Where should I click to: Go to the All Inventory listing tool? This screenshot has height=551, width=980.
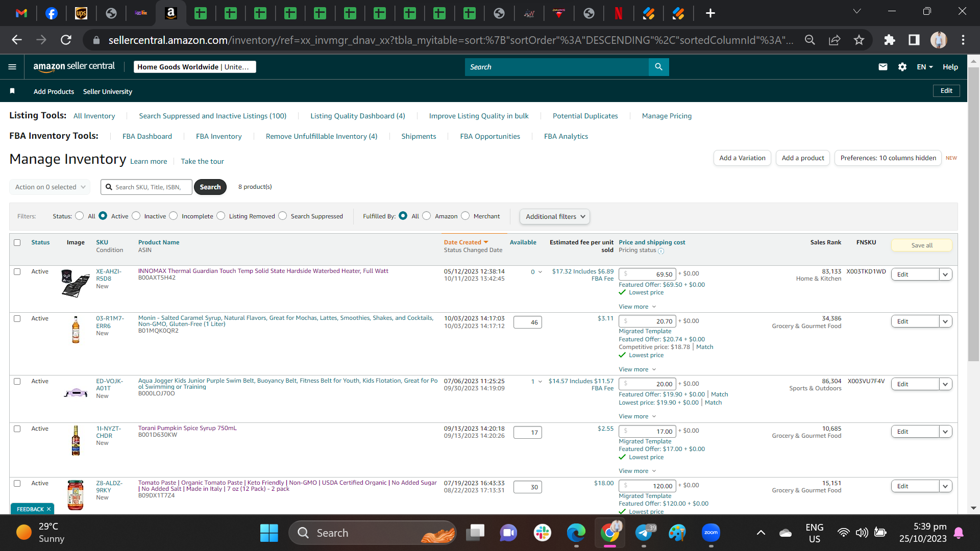94,116
